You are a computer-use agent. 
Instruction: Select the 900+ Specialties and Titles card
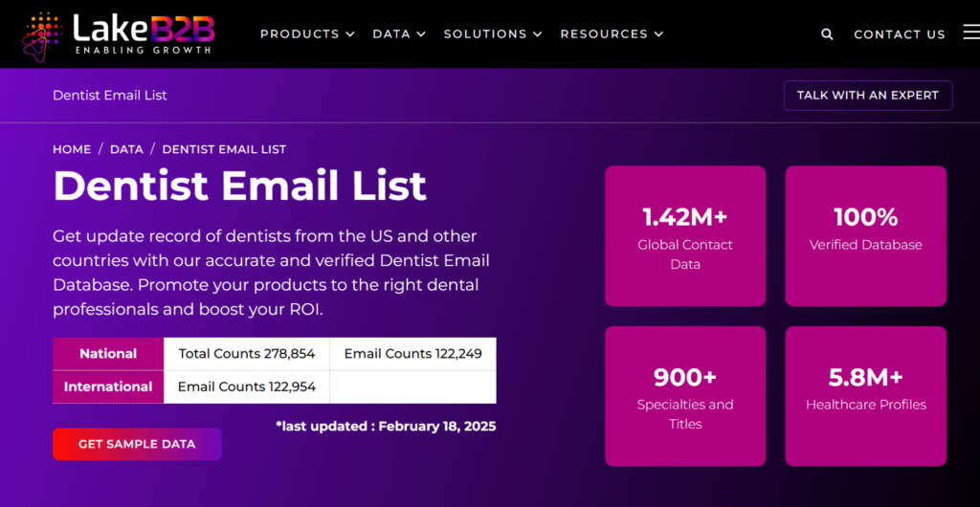pyautogui.click(x=685, y=396)
